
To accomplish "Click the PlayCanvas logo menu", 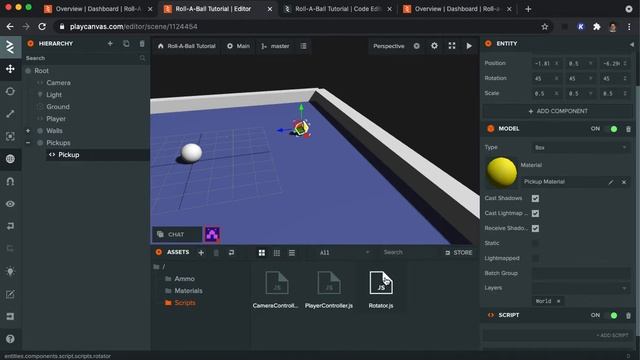I will (10, 47).
